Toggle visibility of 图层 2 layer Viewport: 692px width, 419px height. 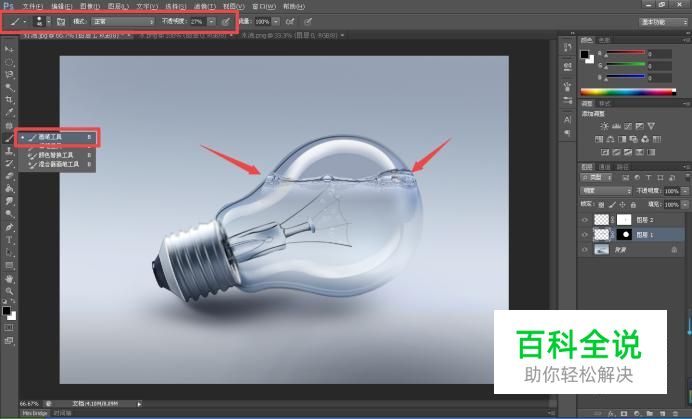[585, 220]
